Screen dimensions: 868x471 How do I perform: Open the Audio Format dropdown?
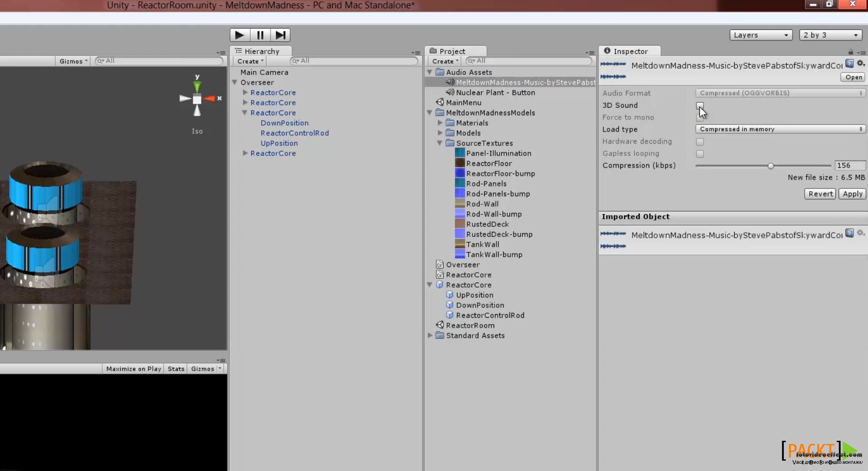(780, 93)
